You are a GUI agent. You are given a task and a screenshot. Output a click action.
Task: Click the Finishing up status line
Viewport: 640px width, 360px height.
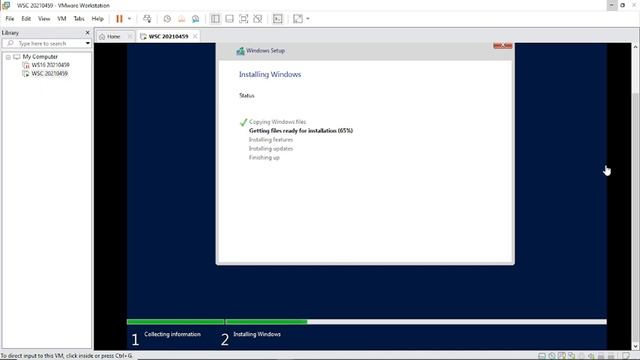[x=264, y=158]
